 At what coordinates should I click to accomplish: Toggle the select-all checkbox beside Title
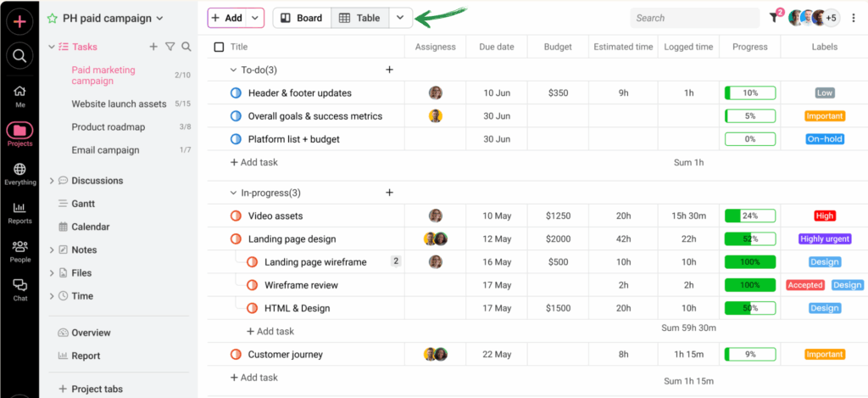(219, 48)
